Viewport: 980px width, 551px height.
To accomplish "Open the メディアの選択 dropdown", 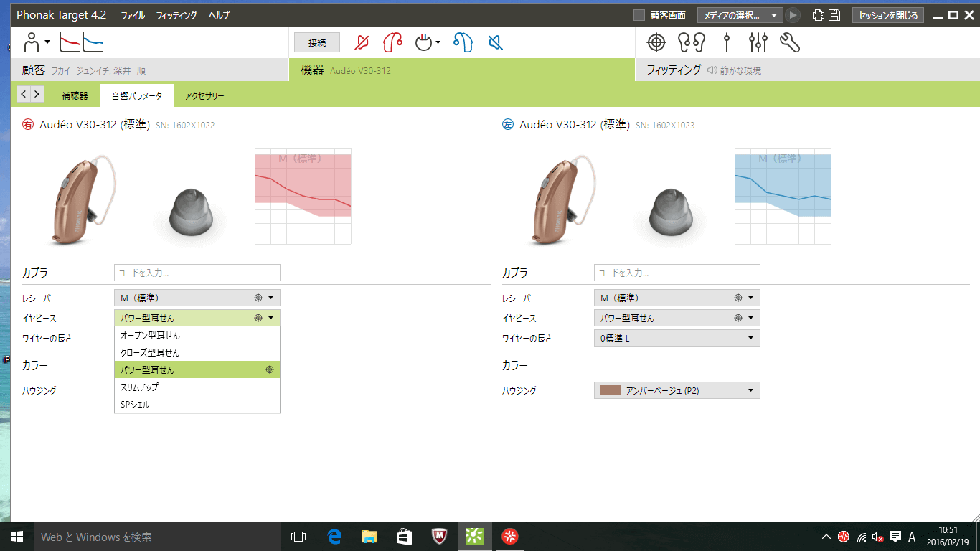I will click(x=741, y=15).
